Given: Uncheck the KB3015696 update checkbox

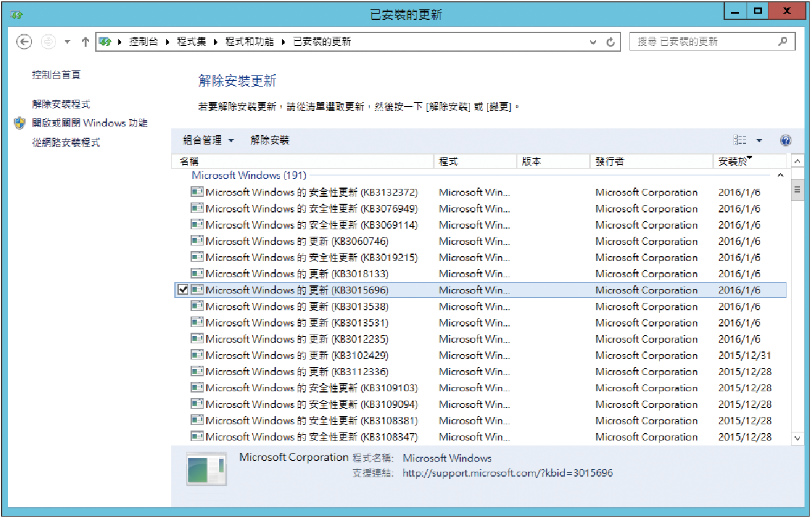Looking at the screenshot, I should 182,290.
